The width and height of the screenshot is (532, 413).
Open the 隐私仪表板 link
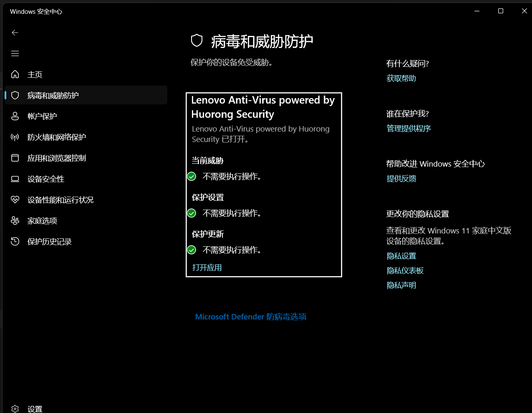click(405, 271)
